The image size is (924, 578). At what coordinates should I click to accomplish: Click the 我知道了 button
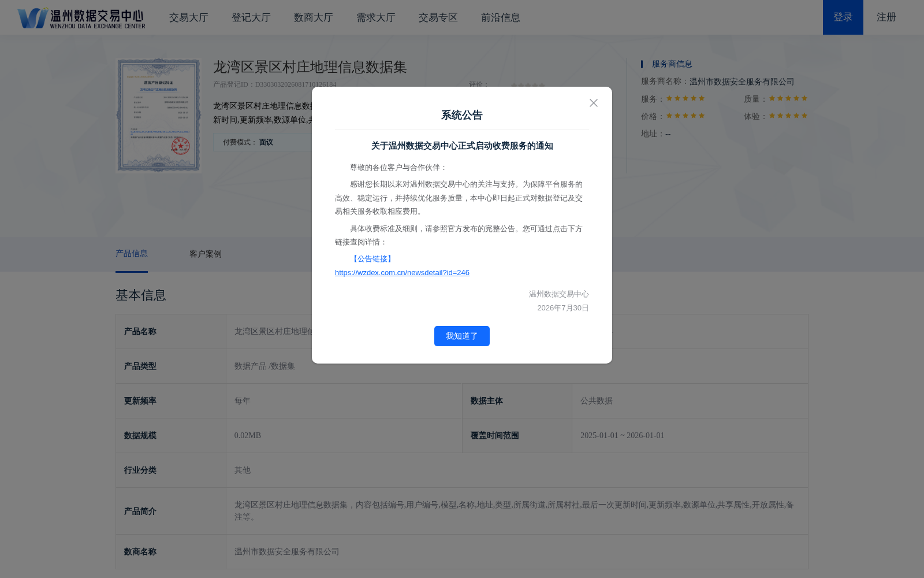[462, 336]
